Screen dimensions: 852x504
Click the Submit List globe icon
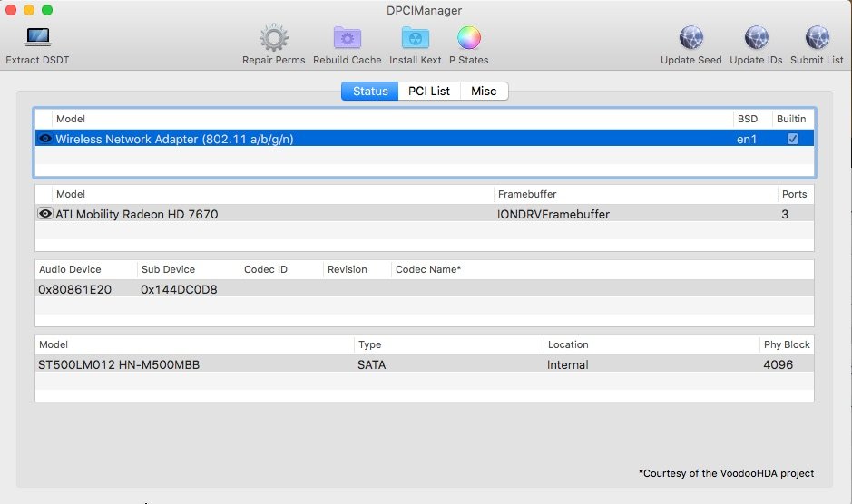(817, 38)
